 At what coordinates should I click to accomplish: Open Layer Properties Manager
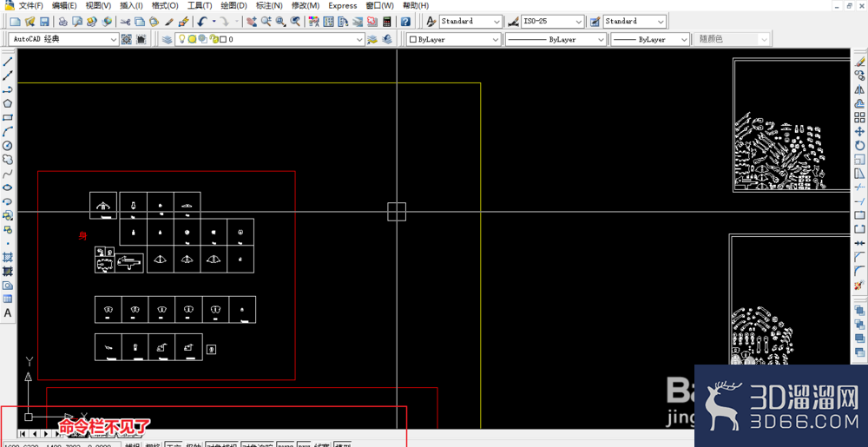pyautogui.click(x=167, y=39)
